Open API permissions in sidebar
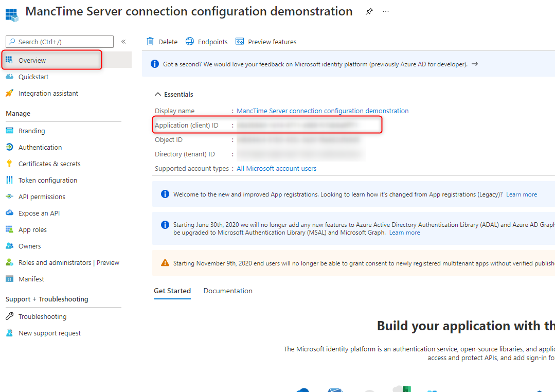 (x=42, y=197)
